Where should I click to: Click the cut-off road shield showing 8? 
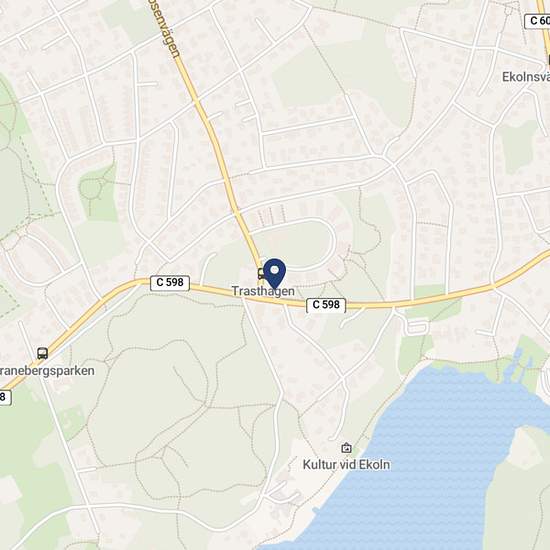tap(5, 397)
